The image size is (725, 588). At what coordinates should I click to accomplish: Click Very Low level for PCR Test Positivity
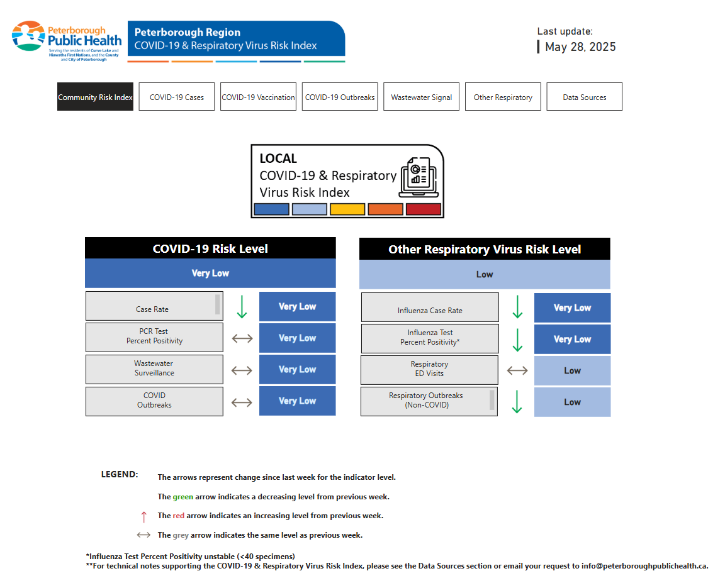pos(297,338)
